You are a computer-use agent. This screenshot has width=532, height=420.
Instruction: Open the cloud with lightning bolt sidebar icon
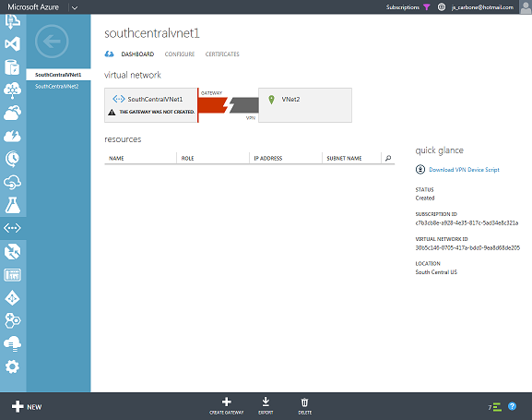pos(13,137)
